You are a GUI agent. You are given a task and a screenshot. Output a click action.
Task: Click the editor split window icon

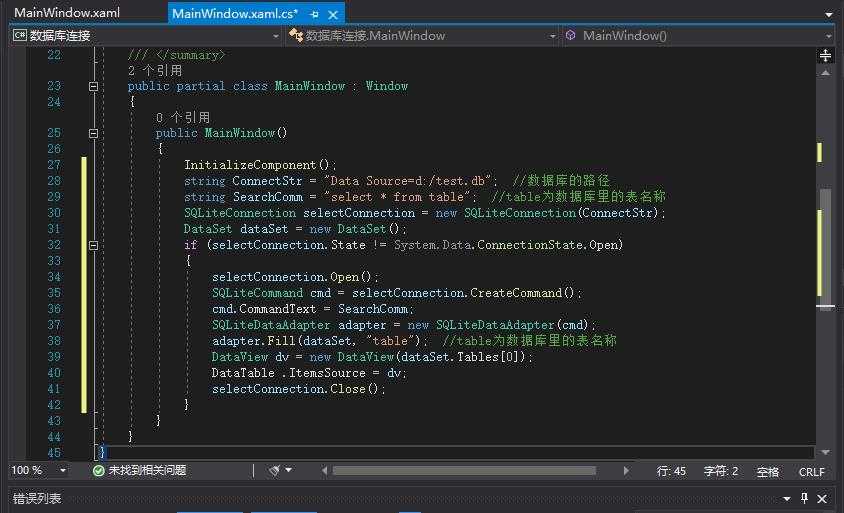click(825, 55)
